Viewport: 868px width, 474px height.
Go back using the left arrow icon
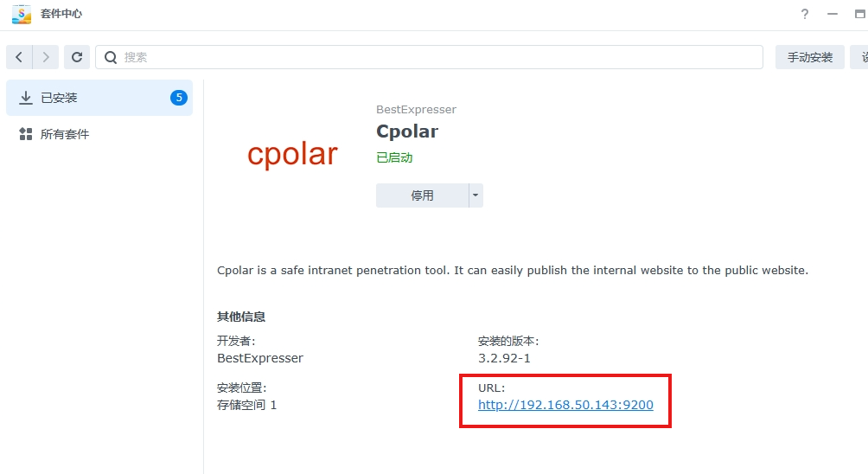point(19,57)
